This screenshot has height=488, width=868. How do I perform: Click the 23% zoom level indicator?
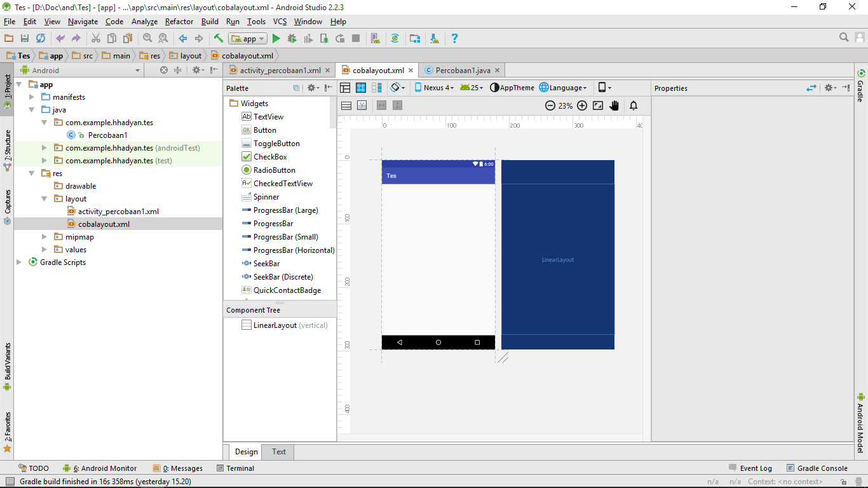pyautogui.click(x=566, y=105)
